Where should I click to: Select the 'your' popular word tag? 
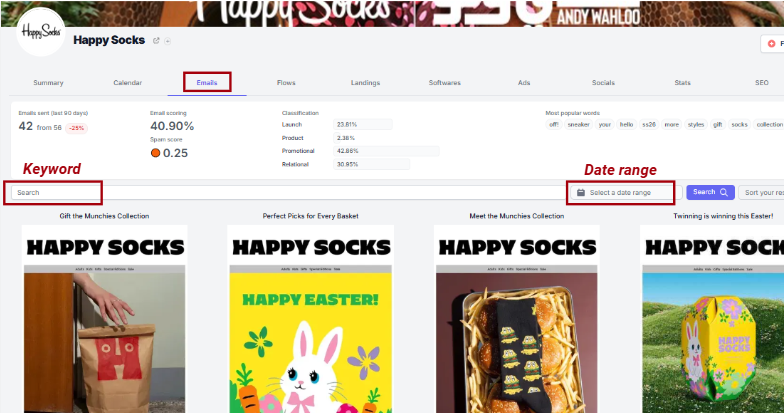(x=605, y=124)
